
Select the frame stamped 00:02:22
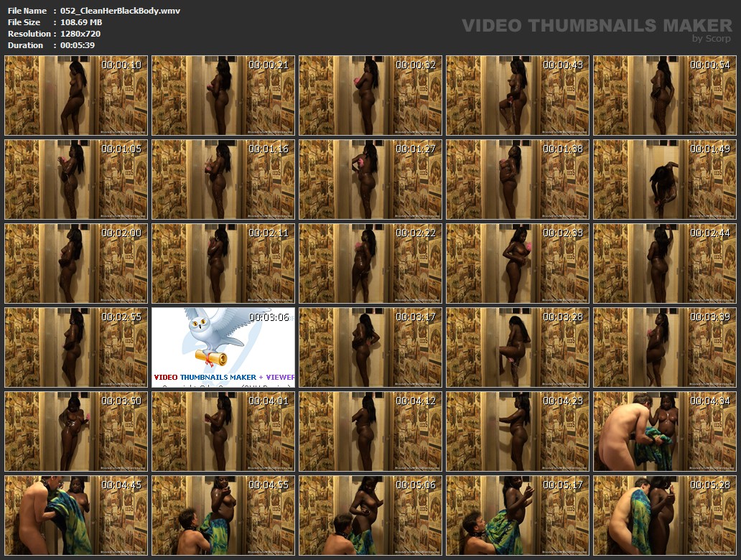370,263
